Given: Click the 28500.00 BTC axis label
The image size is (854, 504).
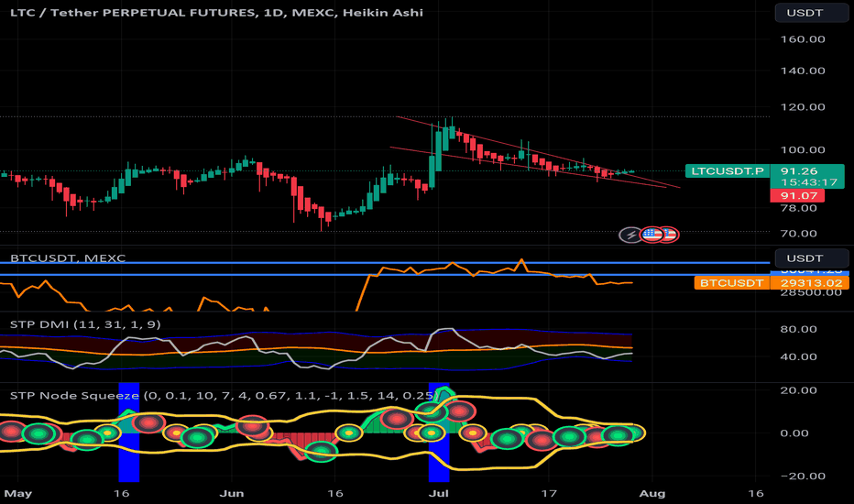Looking at the screenshot, I should coord(811,293).
